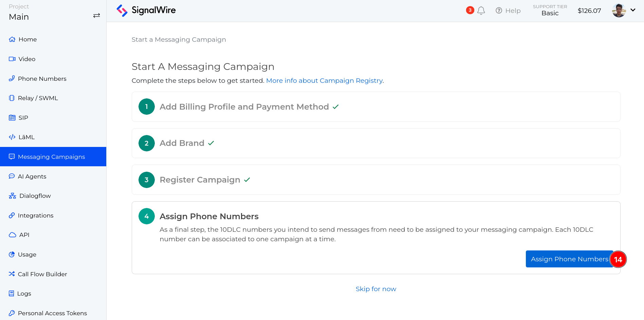Select Messaging Campaigns in the sidebar

(51, 156)
